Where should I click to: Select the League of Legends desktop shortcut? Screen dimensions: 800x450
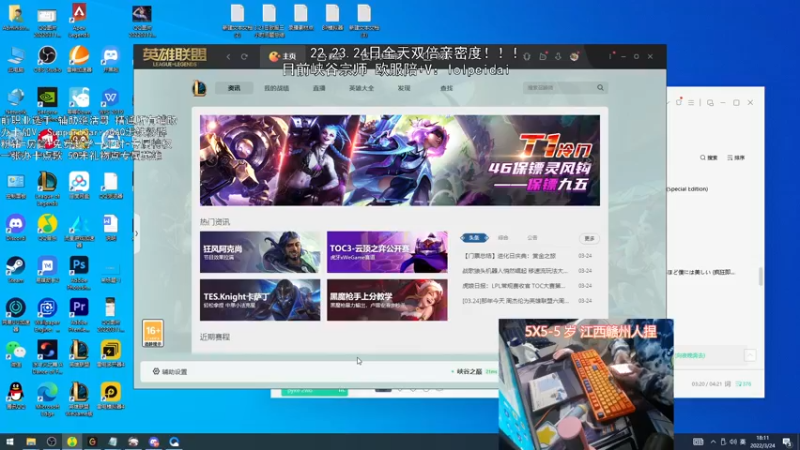(x=47, y=188)
